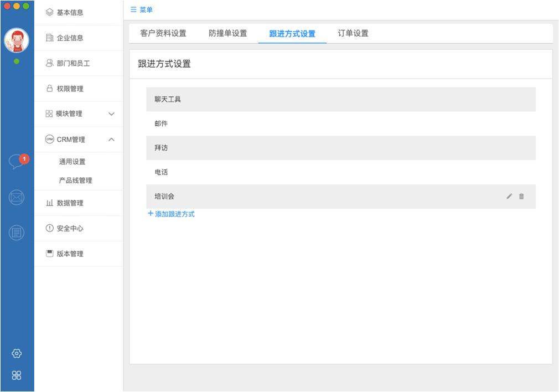The width and height of the screenshot is (559, 392).
Task: Select the 跟进方式设置 tab
Action: click(x=292, y=34)
